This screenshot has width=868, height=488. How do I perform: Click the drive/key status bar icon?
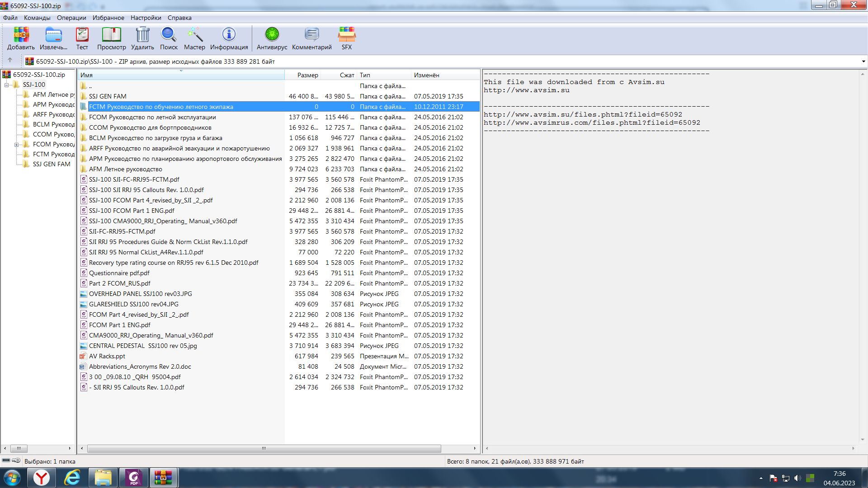tap(11, 460)
